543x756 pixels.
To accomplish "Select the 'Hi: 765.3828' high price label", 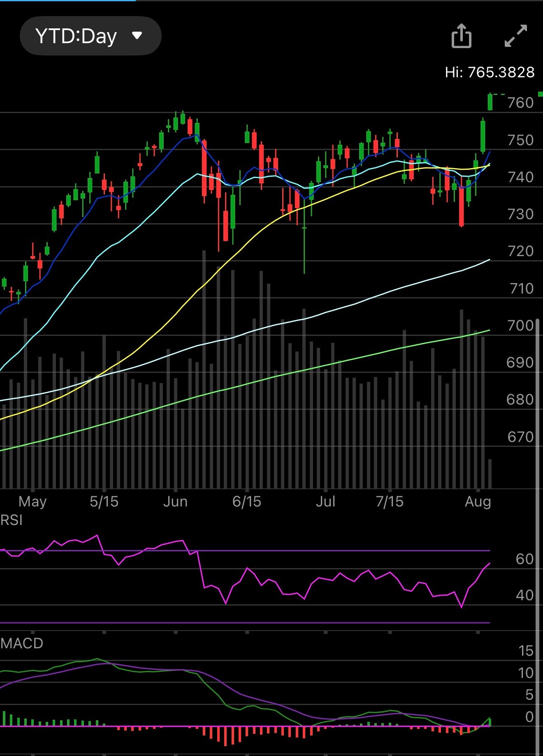I will coord(490,72).
